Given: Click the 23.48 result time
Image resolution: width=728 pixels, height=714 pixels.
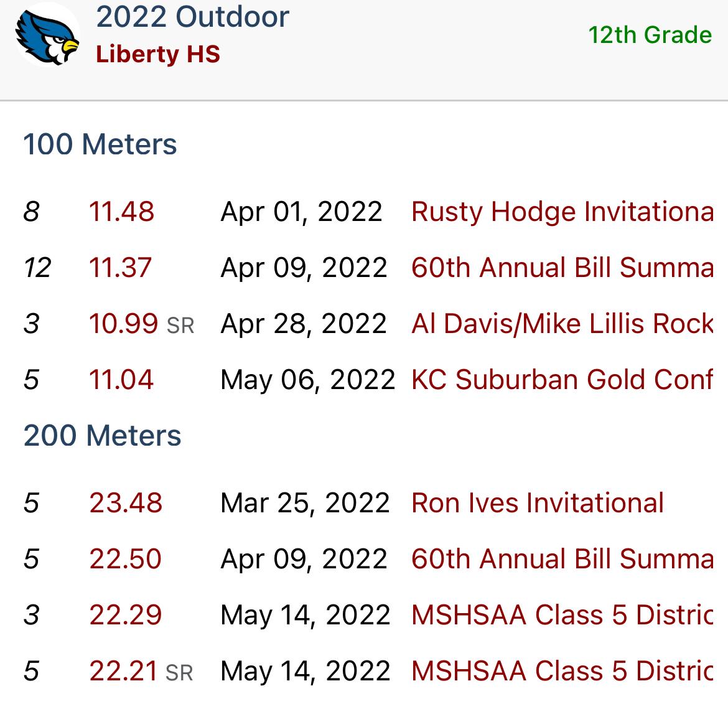Looking at the screenshot, I should (126, 503).
